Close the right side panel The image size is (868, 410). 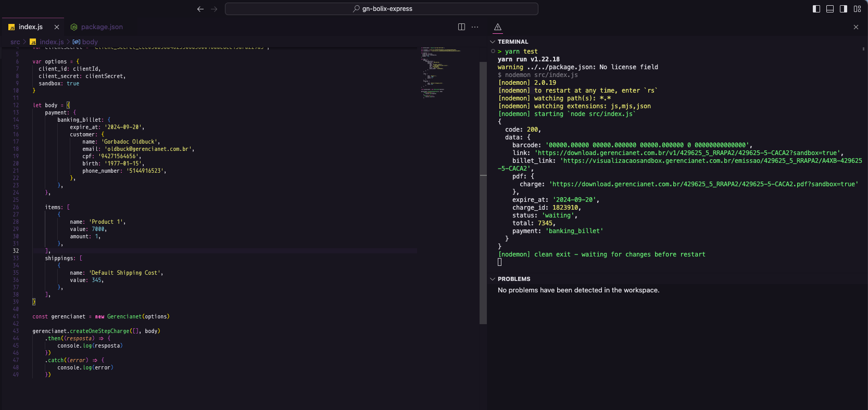tap(856, 27)
